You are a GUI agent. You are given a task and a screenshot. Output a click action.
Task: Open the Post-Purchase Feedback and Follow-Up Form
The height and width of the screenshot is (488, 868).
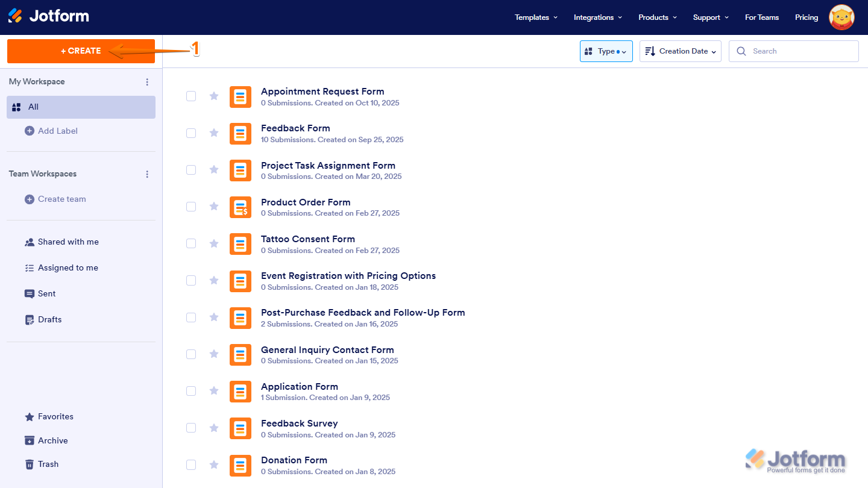coord(363,313)
